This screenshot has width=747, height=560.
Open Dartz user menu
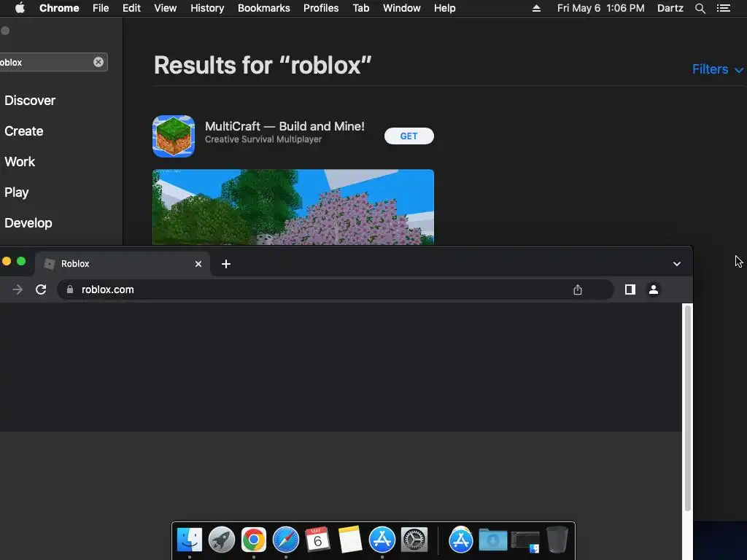click(670, 8)
